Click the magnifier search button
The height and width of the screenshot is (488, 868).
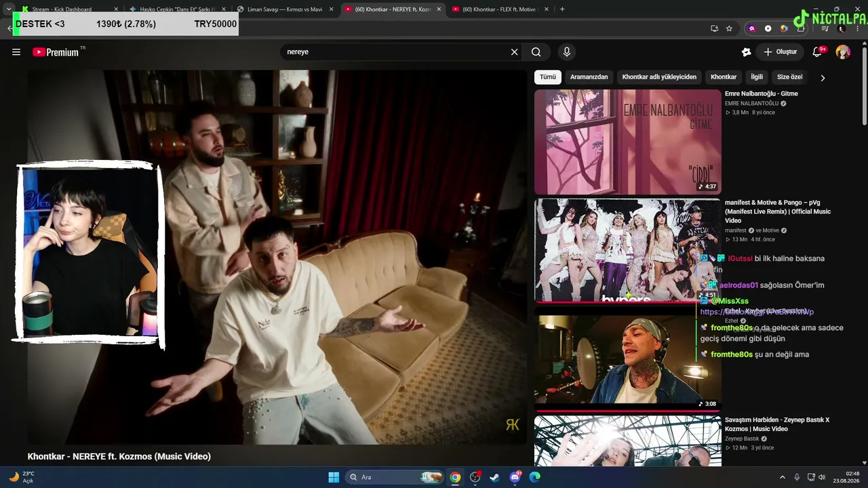coord(536,52)
